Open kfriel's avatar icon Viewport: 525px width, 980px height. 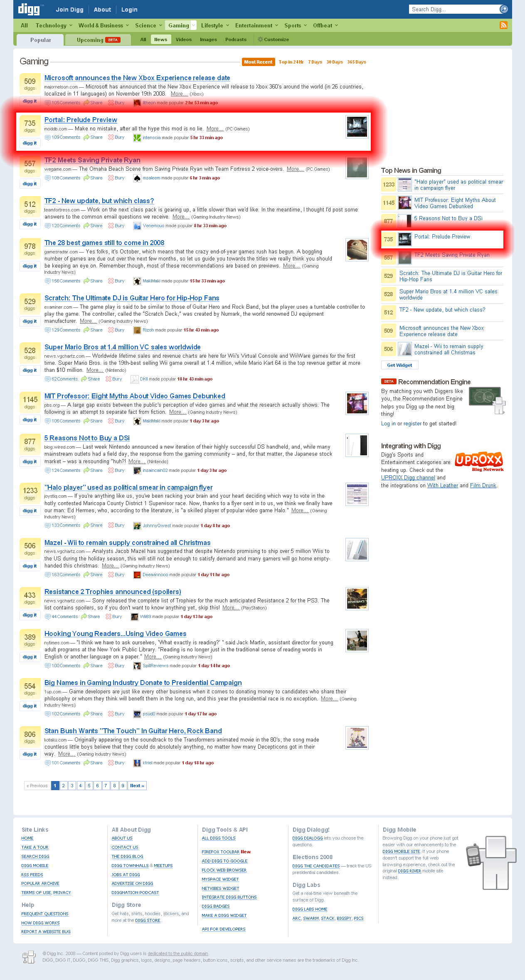click(137, 763)
